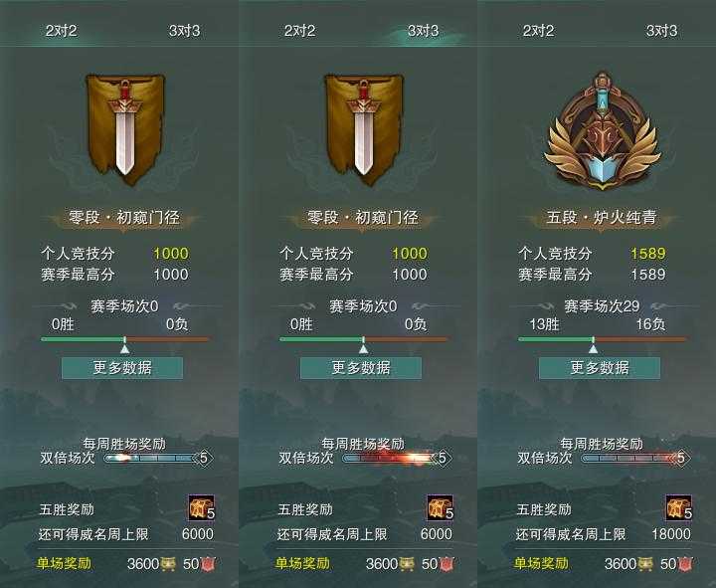The image size is (716, 588).
Task: Click the sword banner rank emblem in middle panel
Action: (364, 129)
